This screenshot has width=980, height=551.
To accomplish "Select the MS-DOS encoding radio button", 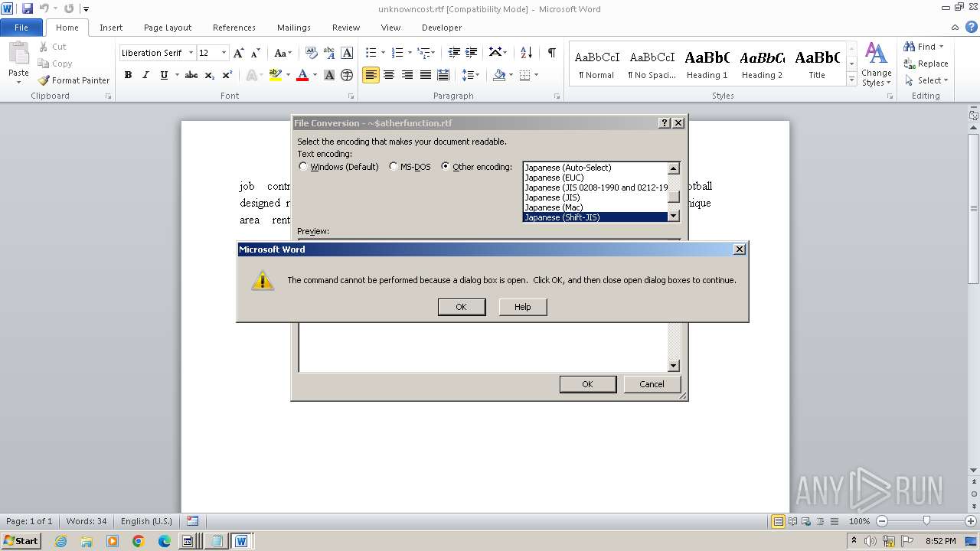I will 394,166.
